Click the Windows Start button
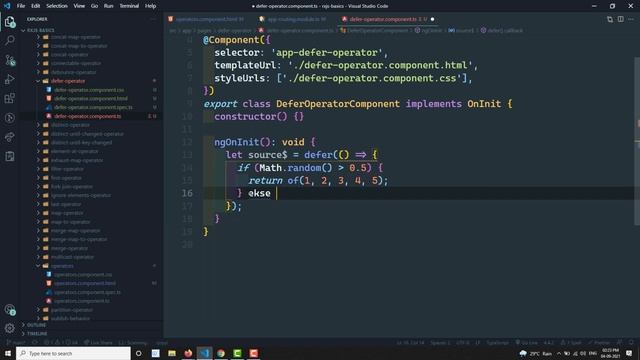Image resolution: width=640 pixels, height=360 pixels. (x=8, y=353)
